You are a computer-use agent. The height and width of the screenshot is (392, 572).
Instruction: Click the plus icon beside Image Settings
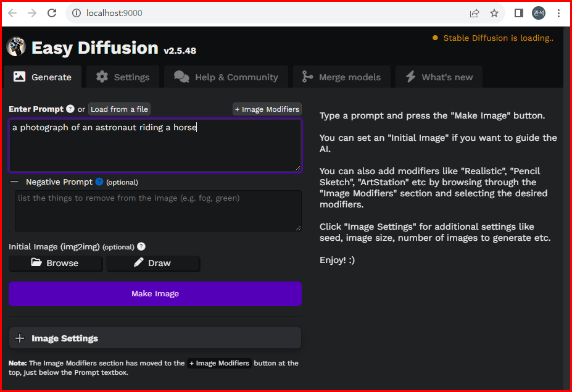[20, 338]
